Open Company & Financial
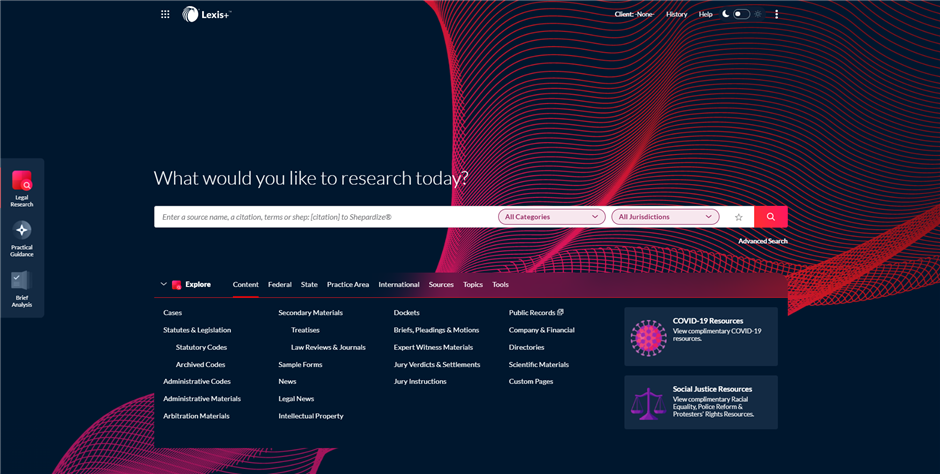 [542, 330]
